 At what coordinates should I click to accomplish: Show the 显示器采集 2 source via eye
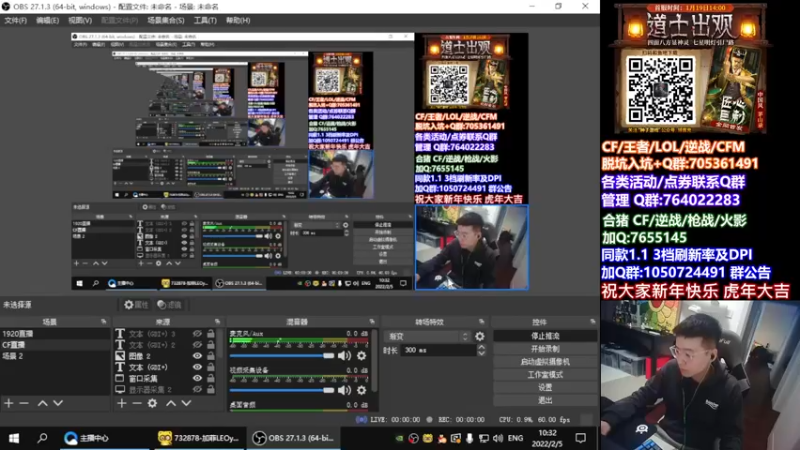coord(197,389)
